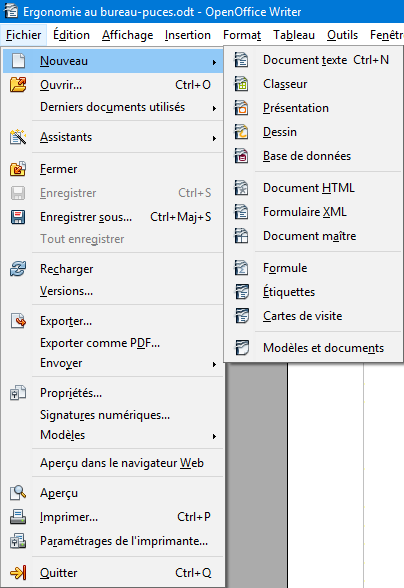404x588 pixels.
Task: Click the Ouvrir folder icon
Action: coord(18,85)
